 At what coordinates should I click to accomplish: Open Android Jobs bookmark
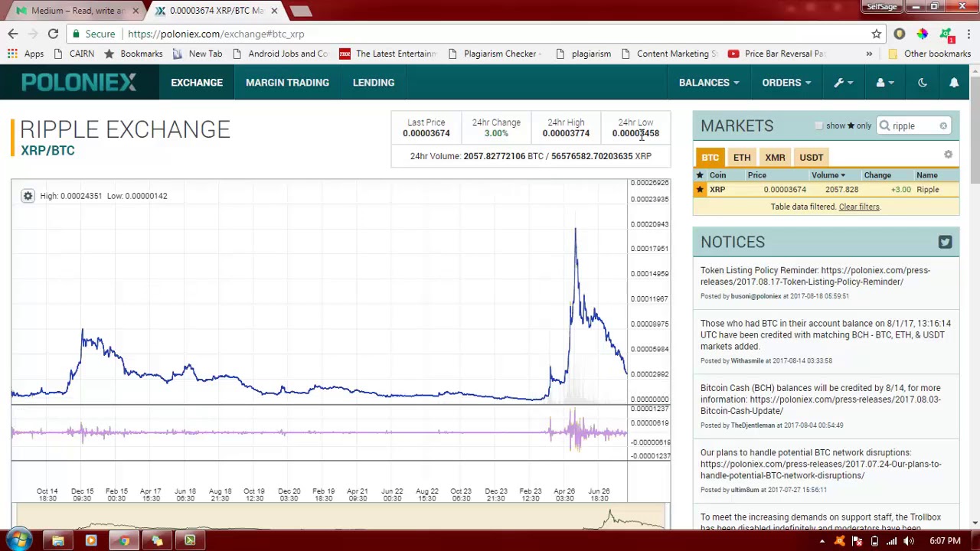pos(279,54)
